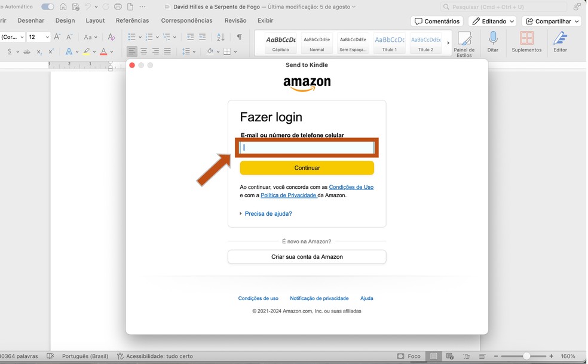Image resolution: width=588 pixels, height=364 pixels.
Task: Switch to the Revisão tab
Action: [235, 21]
